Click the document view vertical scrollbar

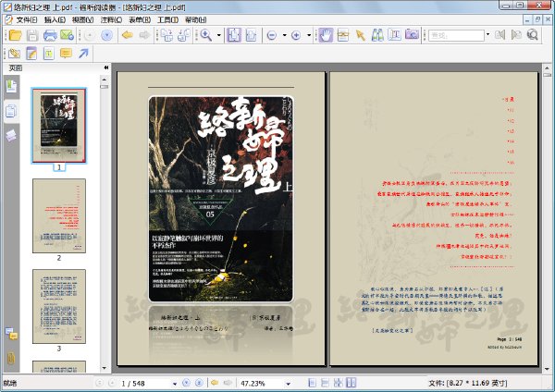[x=548, y=217]
